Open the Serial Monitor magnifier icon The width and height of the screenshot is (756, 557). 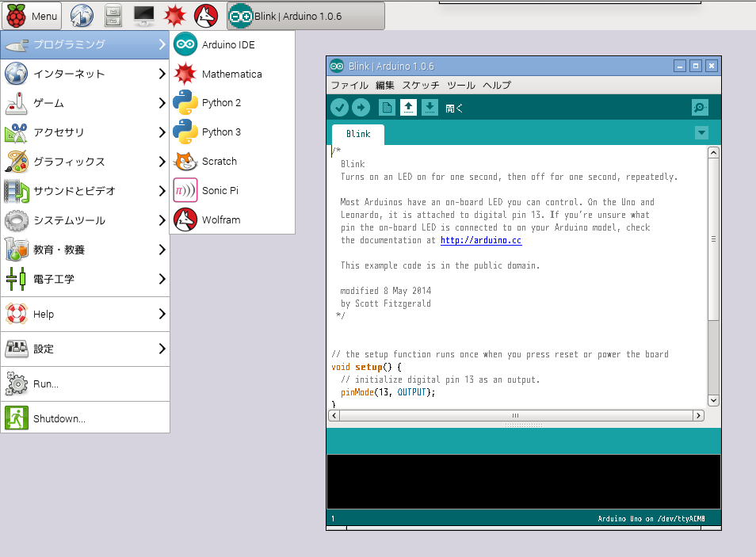click(x=700, y=107)
